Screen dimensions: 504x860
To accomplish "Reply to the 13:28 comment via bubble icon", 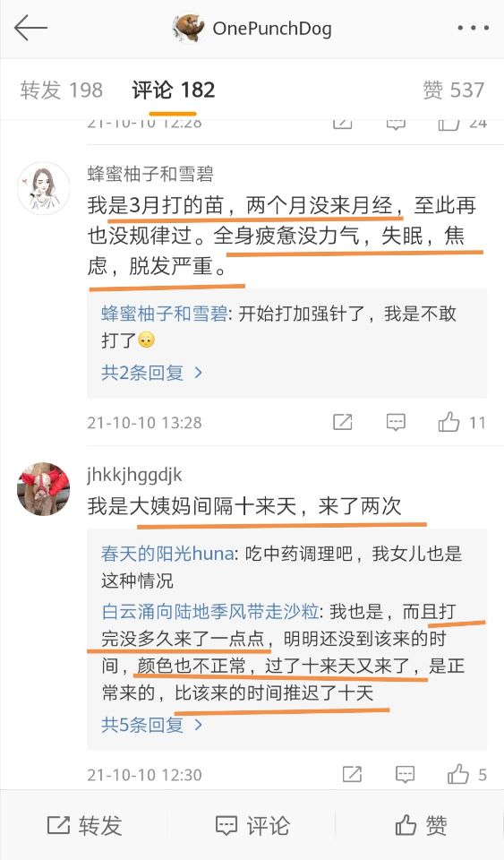I will coord(396,422).
